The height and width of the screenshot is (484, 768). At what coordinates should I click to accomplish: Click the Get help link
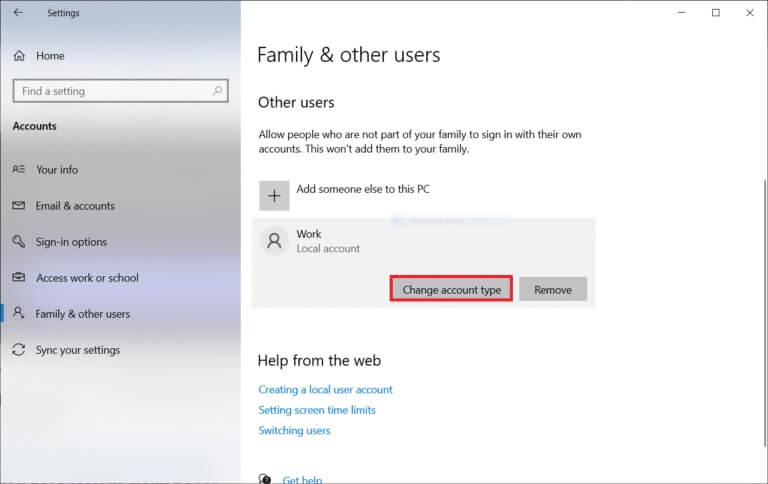pos(302,479)
